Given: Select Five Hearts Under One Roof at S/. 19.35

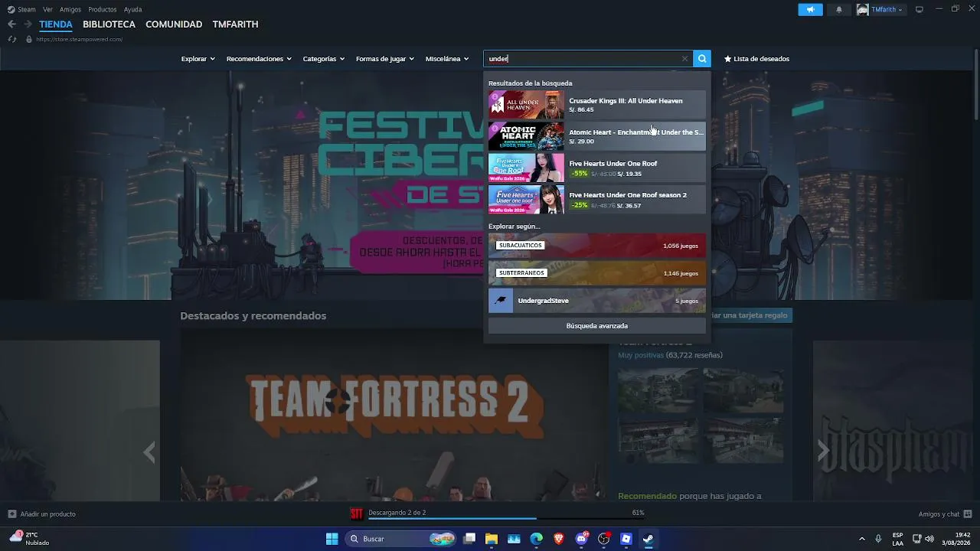Looking at the screenshot, I should point(597,168).
